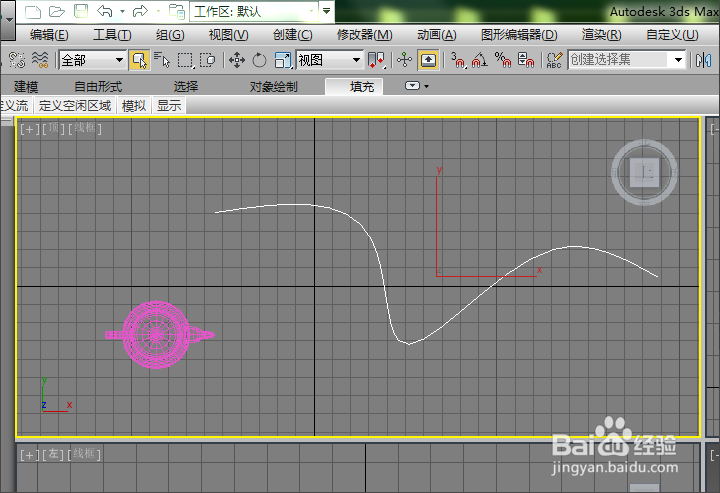The width and height of the screenshot is (720, 493).
Task: Click the [左] view label in lower viewport
Action: 53,454
